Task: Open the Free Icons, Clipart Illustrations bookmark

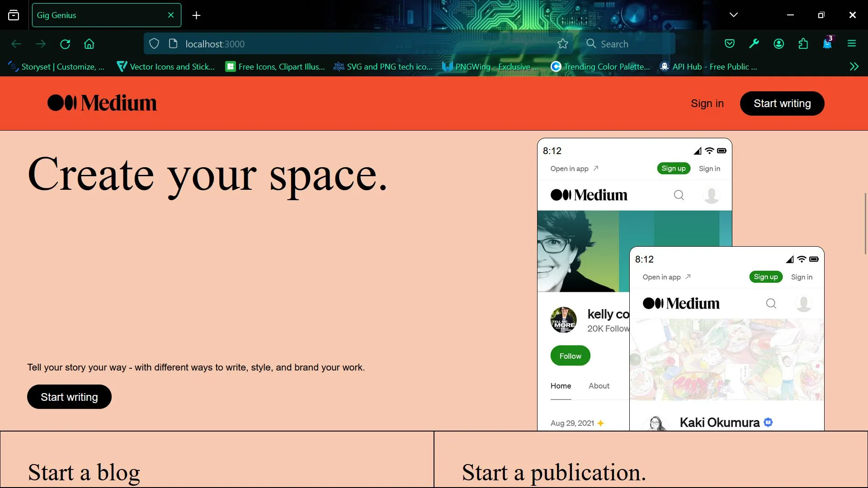Action: (x=275, y=66)
